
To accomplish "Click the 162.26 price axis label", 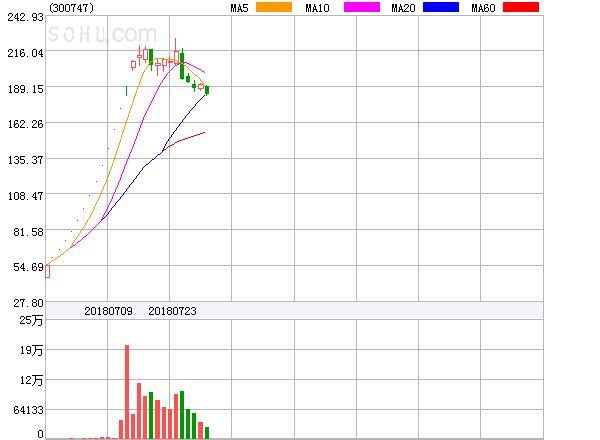I will pos(26,124).
